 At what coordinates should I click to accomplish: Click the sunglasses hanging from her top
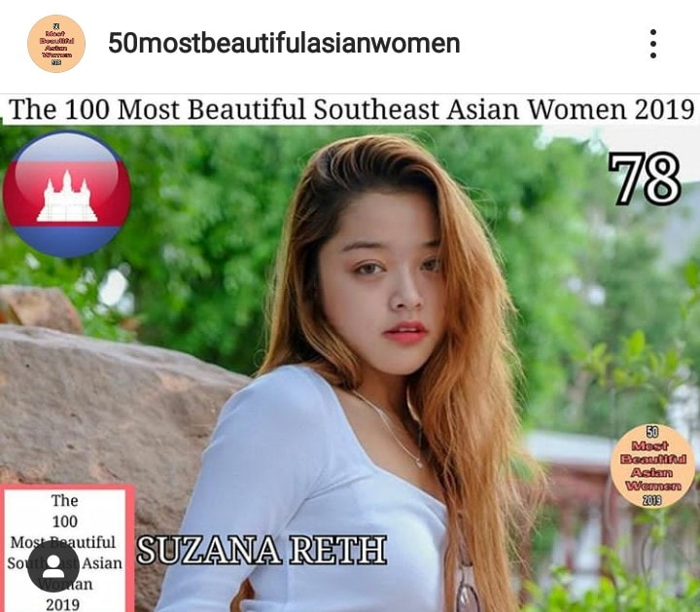467,588
